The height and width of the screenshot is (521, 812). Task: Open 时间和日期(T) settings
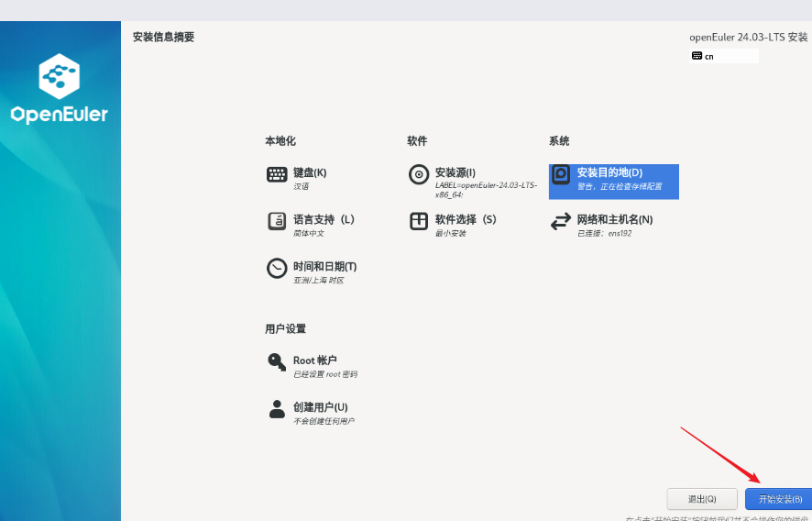coord(312,272)
